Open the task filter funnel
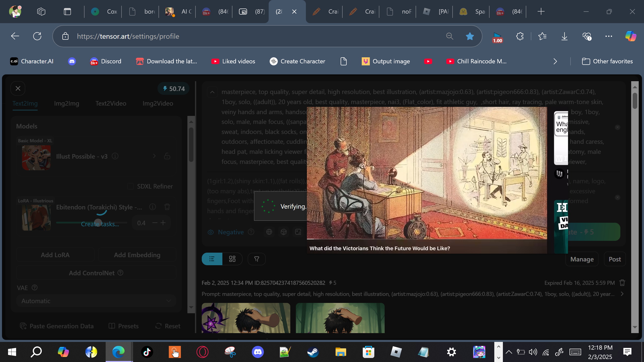The width and height of the screenshot is (644, 362). click(257, 259)
